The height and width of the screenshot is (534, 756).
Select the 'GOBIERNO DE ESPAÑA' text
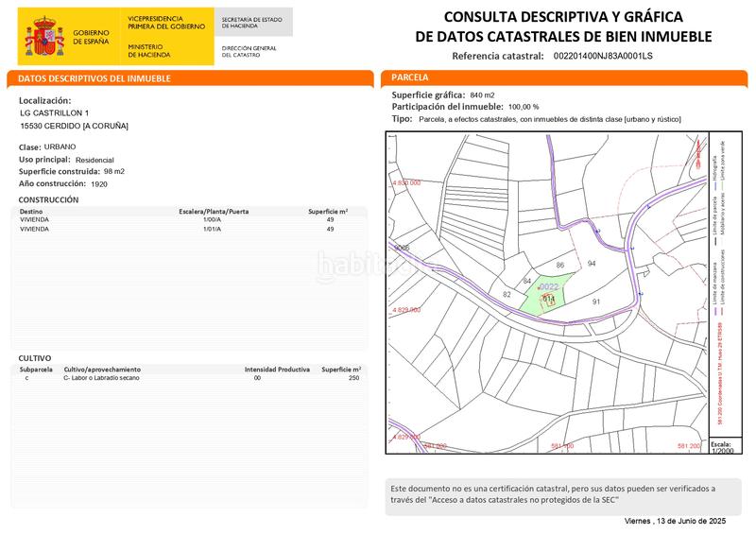tap(91, 37)
